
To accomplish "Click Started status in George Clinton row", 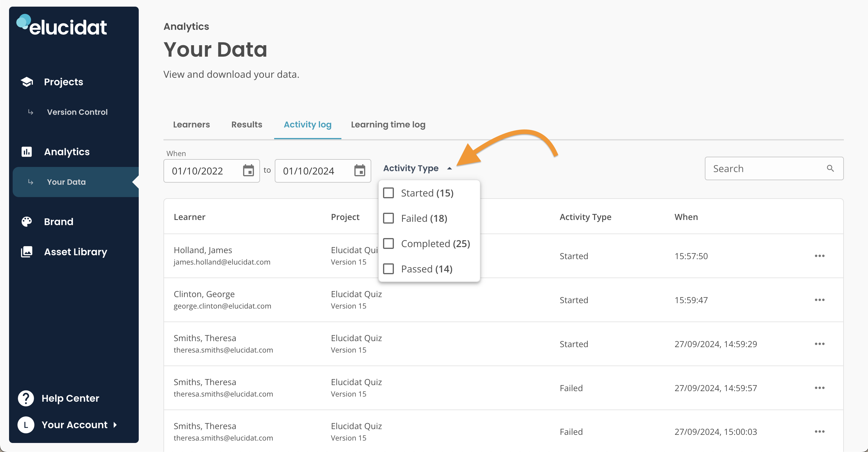I will coord(574,300).
